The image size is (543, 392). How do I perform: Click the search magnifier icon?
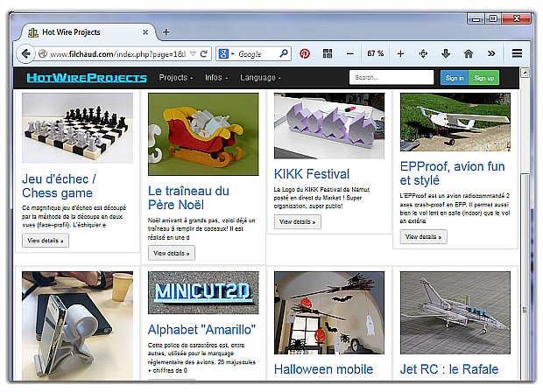point(284,53)
